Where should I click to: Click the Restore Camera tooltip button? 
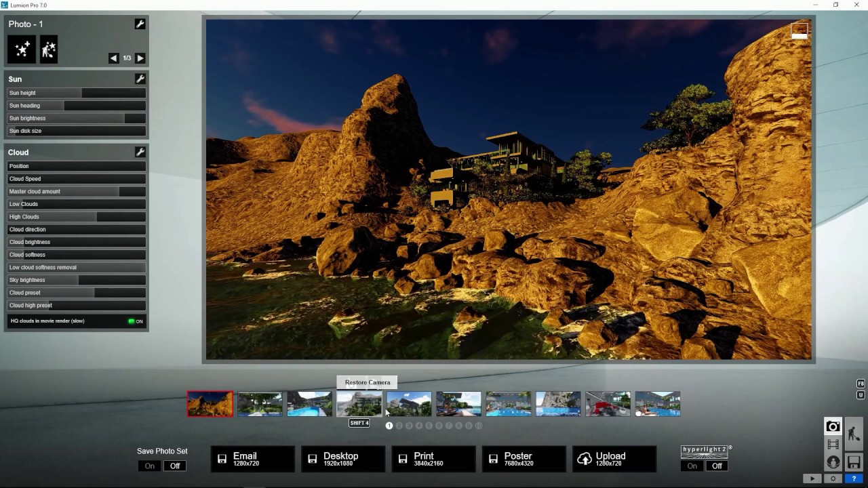click(368, 382)
